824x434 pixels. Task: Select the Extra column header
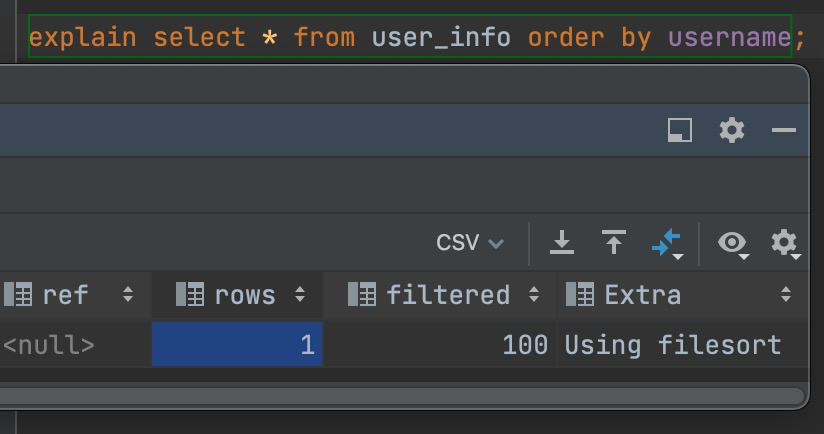(643, 295)
